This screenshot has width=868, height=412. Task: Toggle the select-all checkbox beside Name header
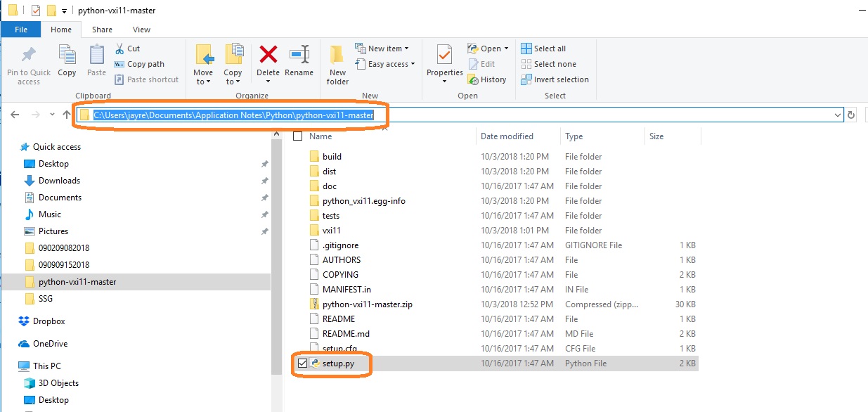[297, 136]
